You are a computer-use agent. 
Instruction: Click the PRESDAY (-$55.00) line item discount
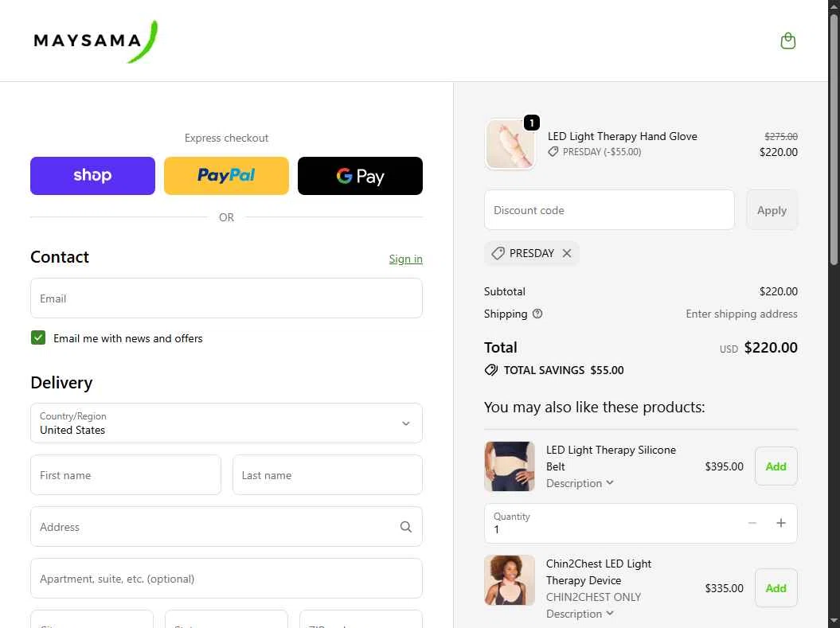pos(595,152)
